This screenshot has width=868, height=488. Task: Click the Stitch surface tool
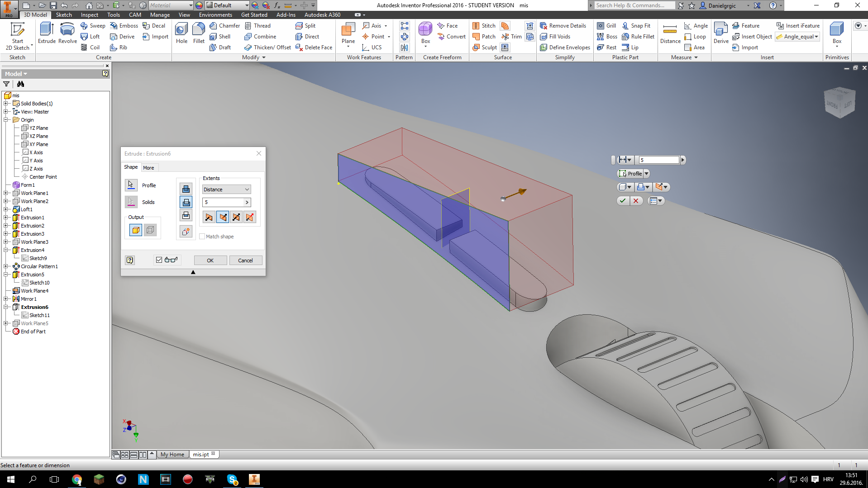coord(484,26)
